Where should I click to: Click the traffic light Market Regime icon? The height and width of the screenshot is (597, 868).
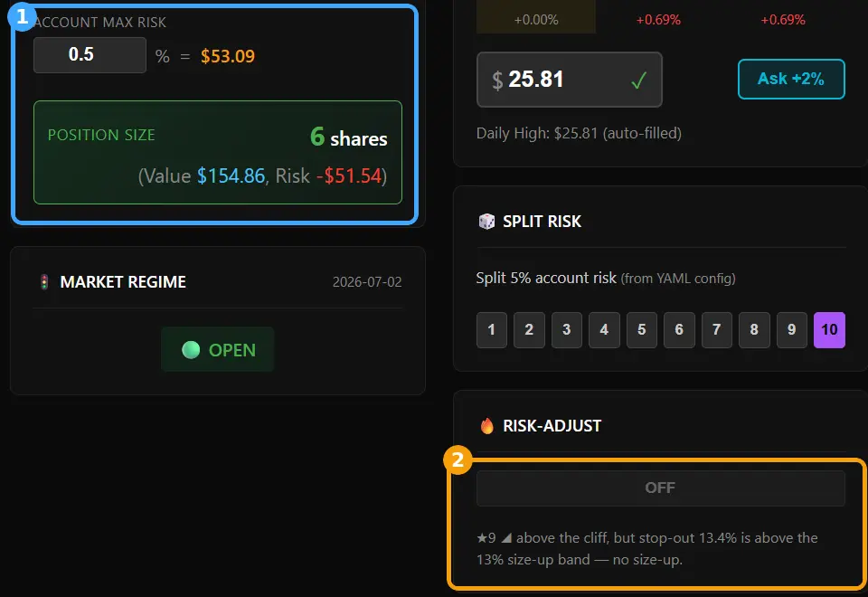[x=44, y=282]
